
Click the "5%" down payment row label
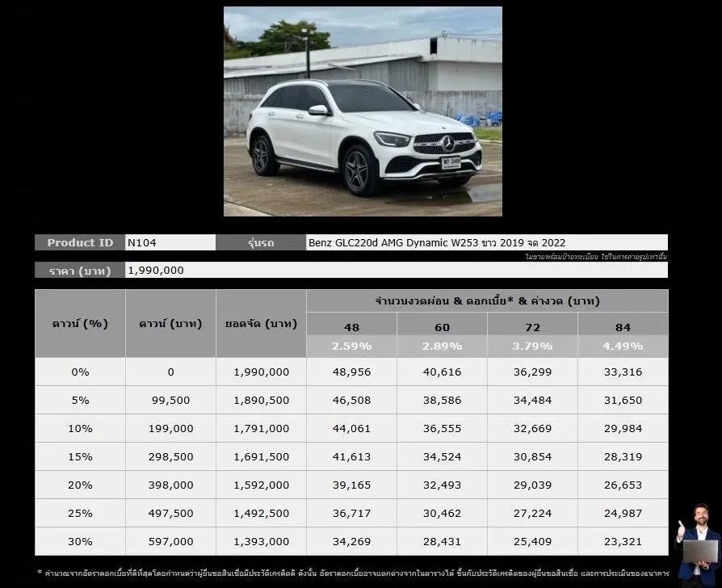pyautogui.click(x=80, y=400)
